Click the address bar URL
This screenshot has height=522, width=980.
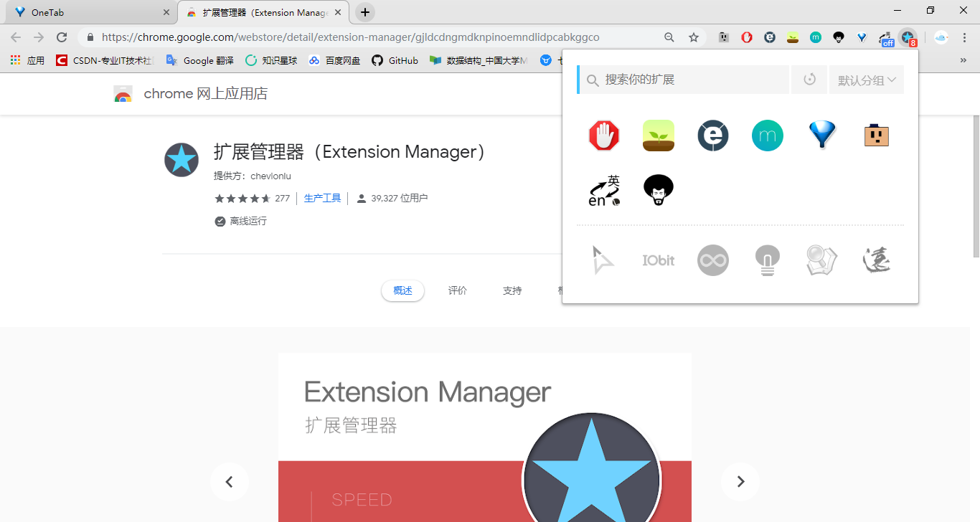pyautogui.click(x=350, y=37)
